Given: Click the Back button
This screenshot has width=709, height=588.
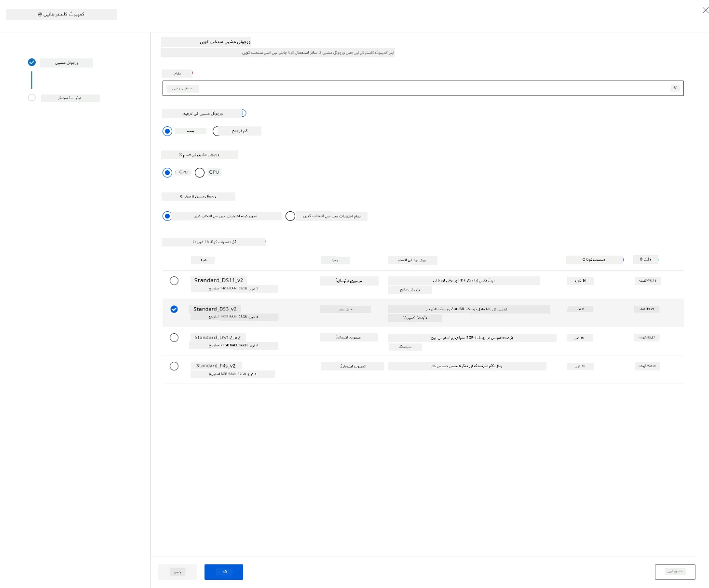Looking at the screenshot, I should click(x=177, y=572).
